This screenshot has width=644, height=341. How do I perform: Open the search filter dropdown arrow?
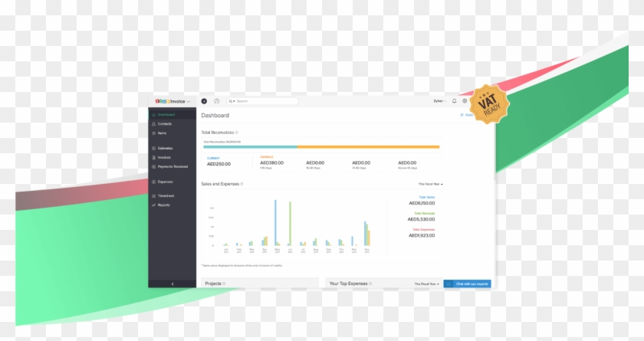point(232,101)
